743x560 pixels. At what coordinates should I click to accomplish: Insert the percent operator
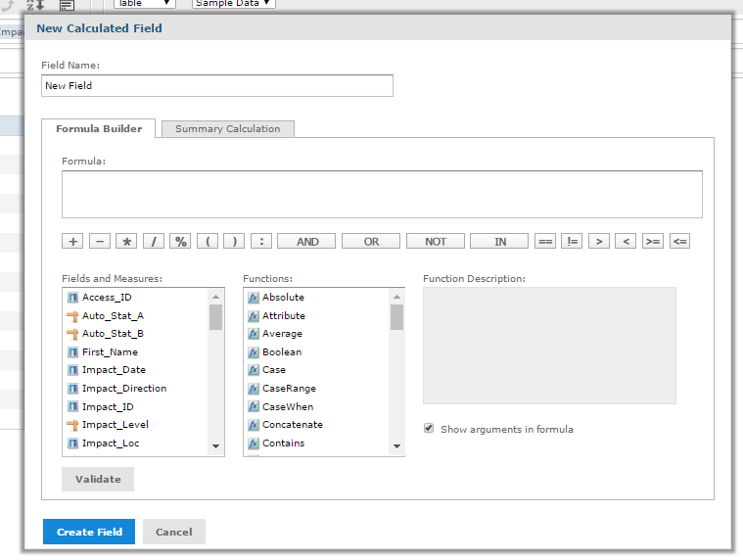point(180,241)
